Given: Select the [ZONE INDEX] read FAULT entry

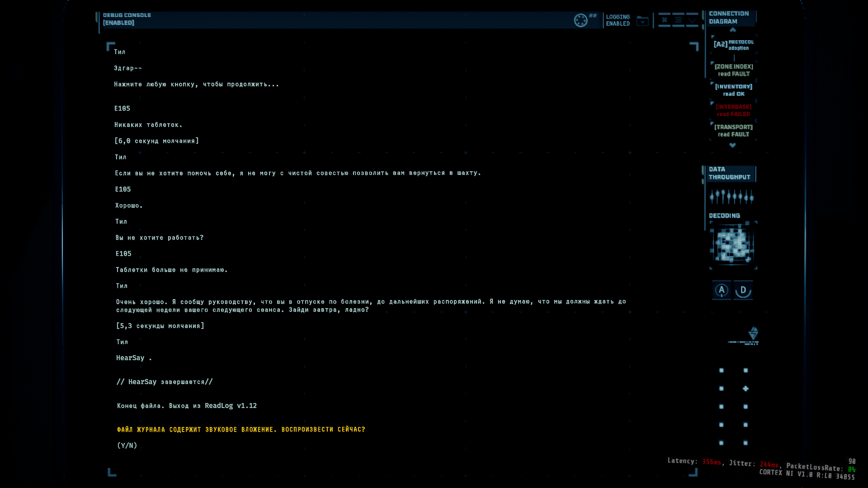Looking at the screenshot, I should 734,70.
